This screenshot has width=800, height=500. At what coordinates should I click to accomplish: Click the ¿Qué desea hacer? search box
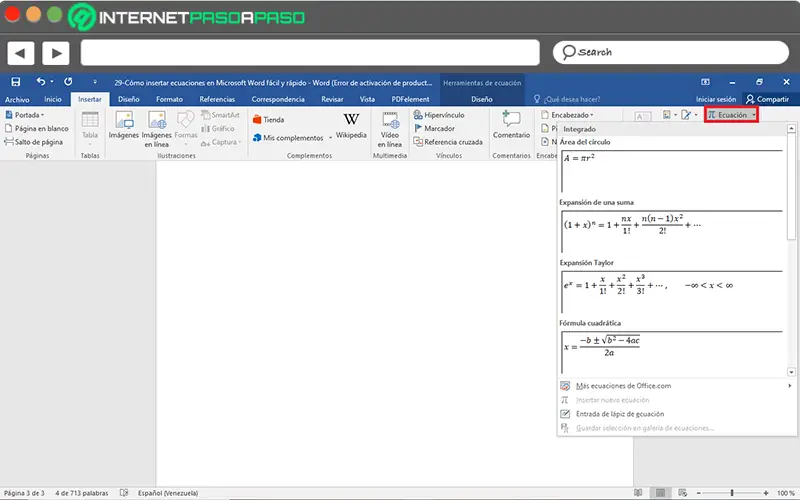566,99
